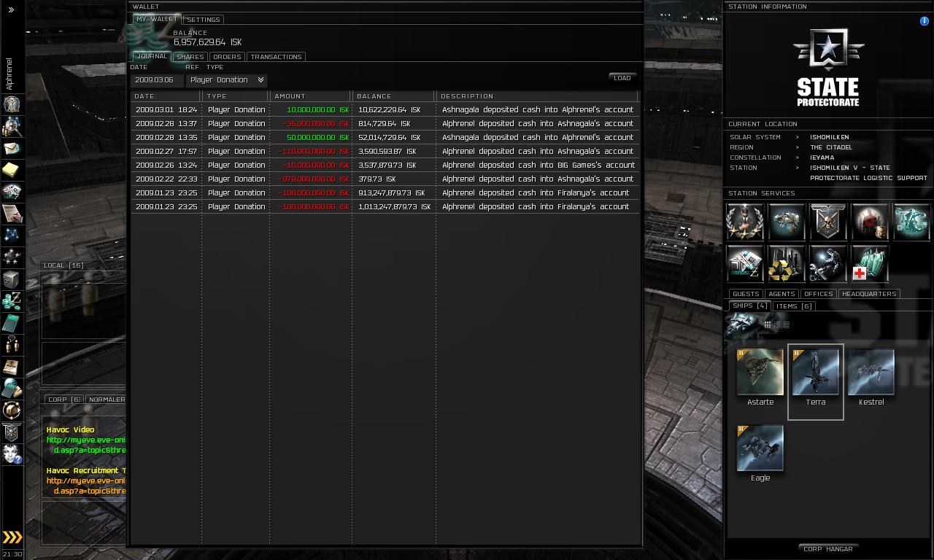Open the Ref. Type Player Donation dropdown
Image resolution: width=934 pixels, height=560 pixels.
coord(226,80)
